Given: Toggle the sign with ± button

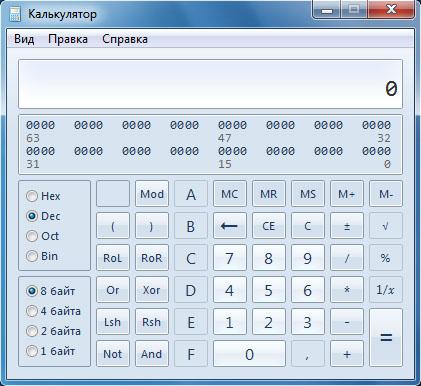Looking at the screenshot, I should coord(347,226).
